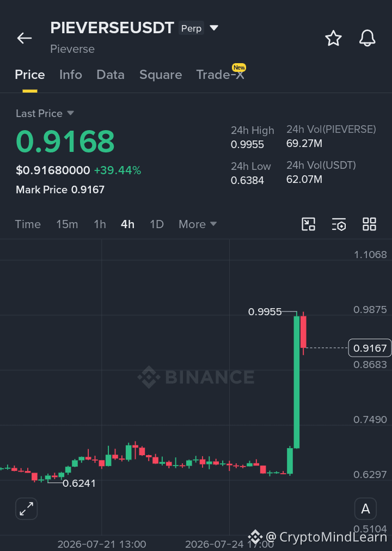Open the PIEVERSEUSDT pair switcher arrow
The image size is (392, 551).
214,28
